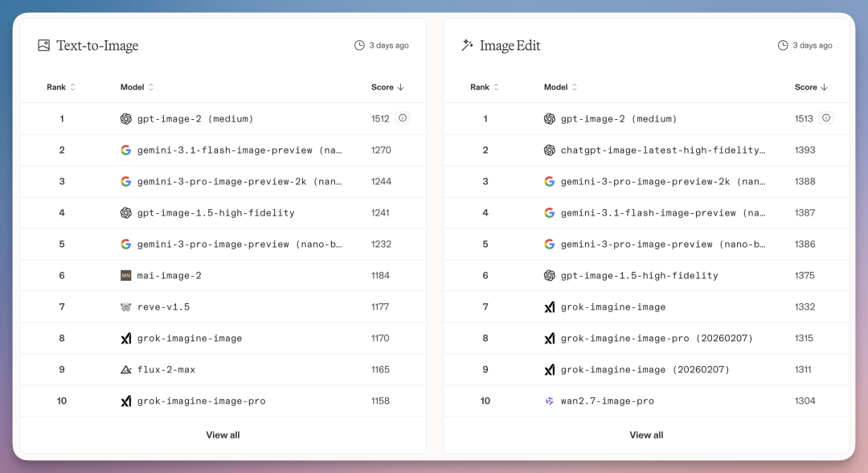Sort Image Edit table by Rank
This screenshot has height=473, width=868.
coord(485,87)
